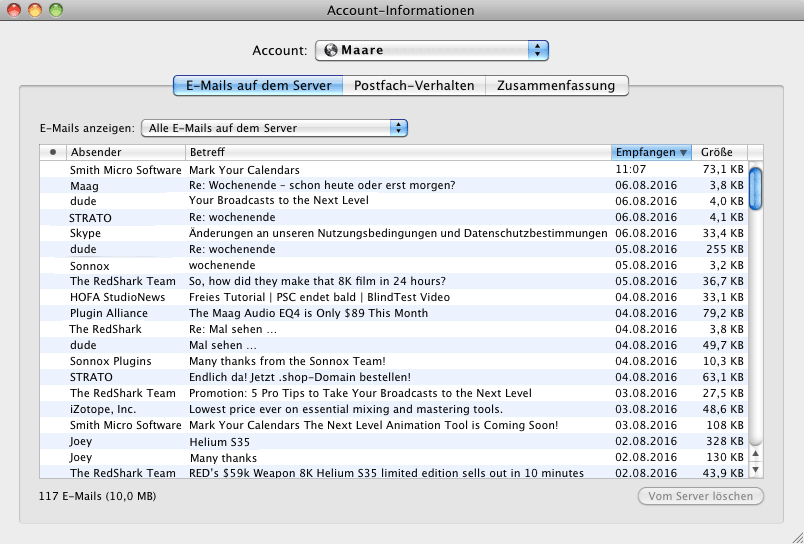This screenshot has height=544, width=804.
Task: Sort by the Absender column header
Action: tap(126, 152)
